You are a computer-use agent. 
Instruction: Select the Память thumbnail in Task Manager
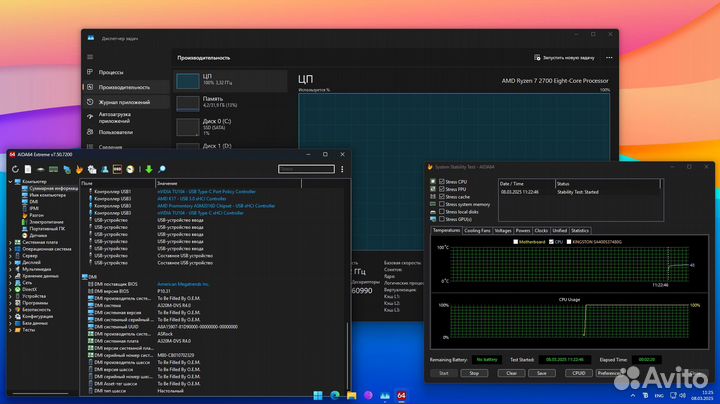point(188,103)
